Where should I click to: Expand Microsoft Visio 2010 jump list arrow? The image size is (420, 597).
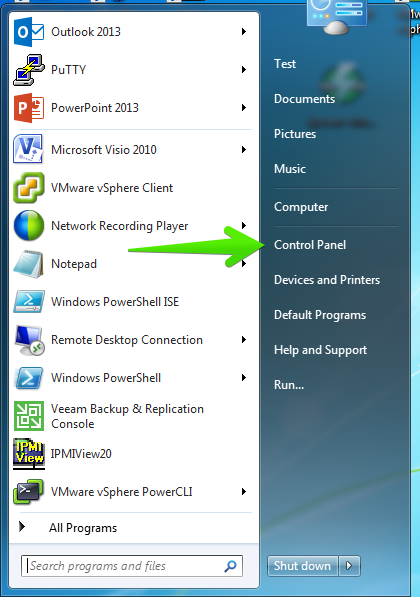click(x=244, y=150)
